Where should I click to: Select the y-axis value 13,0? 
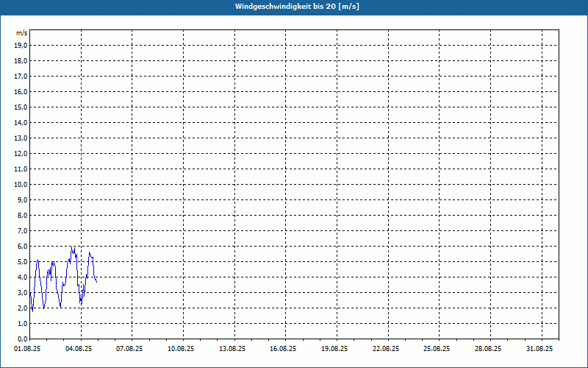pos(21,138)
